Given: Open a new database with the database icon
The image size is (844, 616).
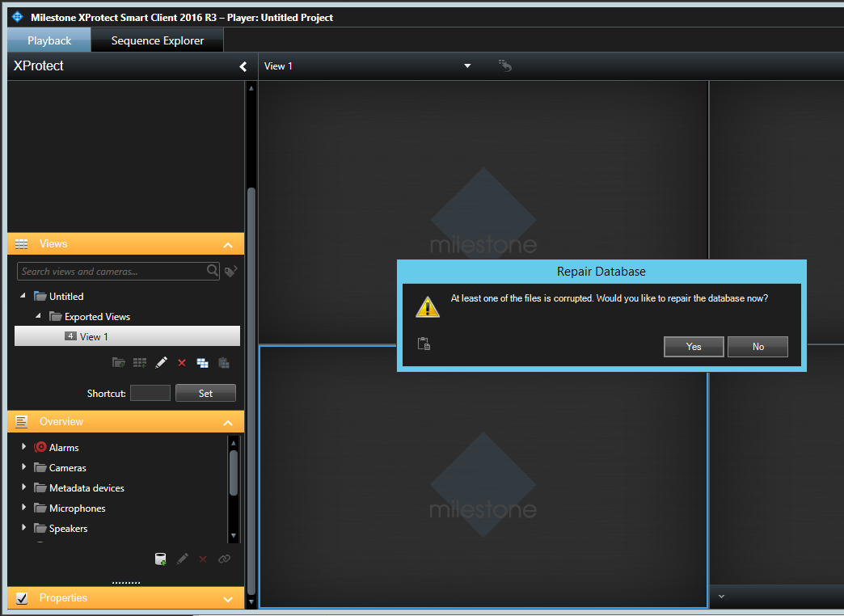Looking at the screenshot, I should click(x=160, y=559).
